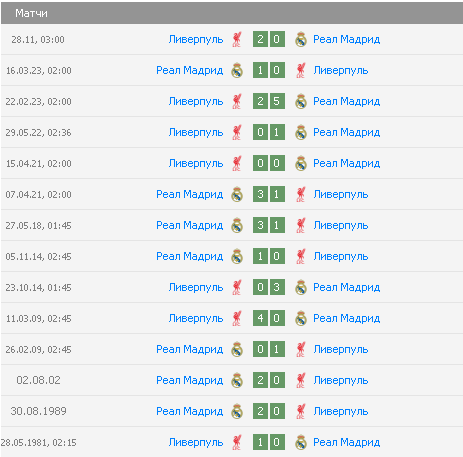This screenshot has width=463, height=457.
Task: Open the 0:3 score of 23.10.14 match
Action: [269, 287]
